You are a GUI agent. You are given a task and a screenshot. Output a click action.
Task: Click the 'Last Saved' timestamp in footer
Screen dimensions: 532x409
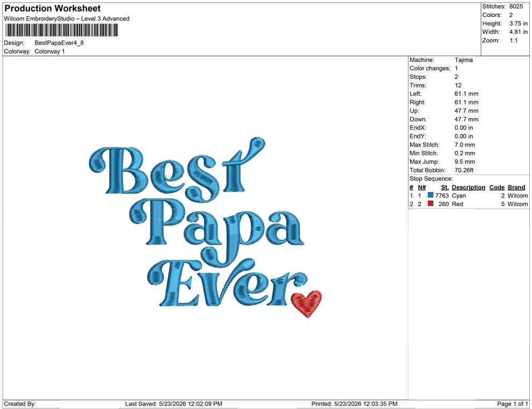coord(174,404)
